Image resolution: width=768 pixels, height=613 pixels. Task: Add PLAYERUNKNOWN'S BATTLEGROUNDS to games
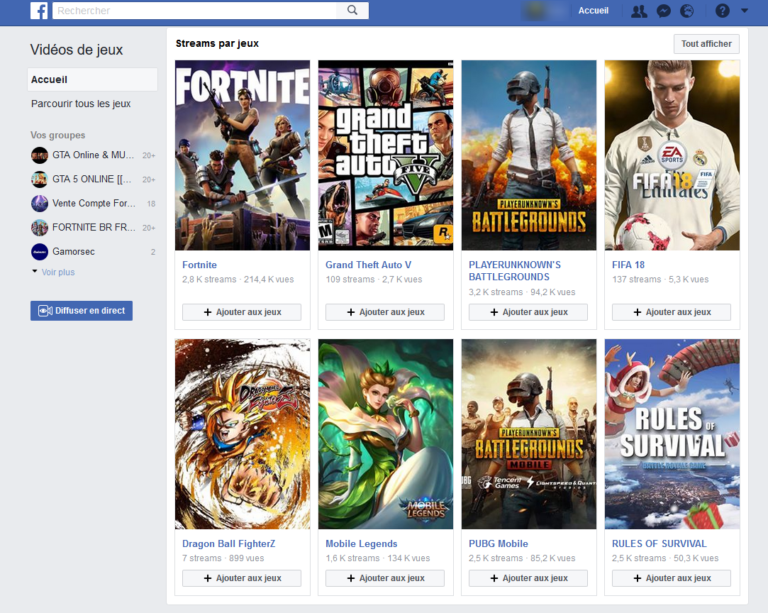pyautogui.click(x=528, y=312)
